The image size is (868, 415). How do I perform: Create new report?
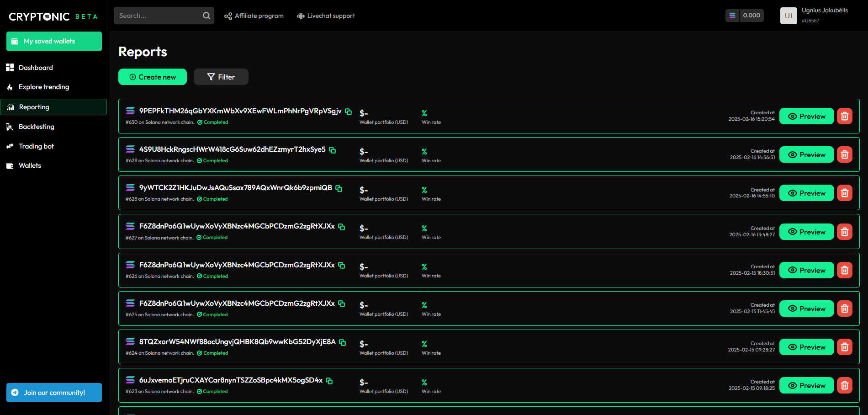153,77
